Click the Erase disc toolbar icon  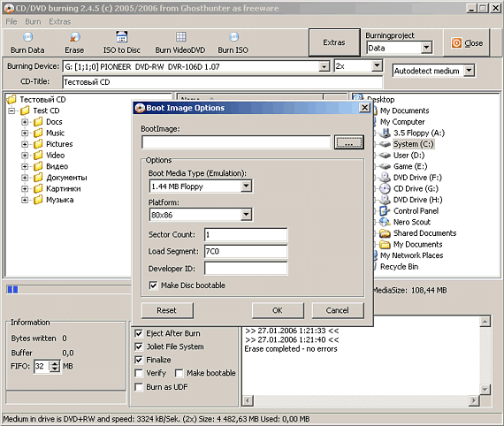74,37
